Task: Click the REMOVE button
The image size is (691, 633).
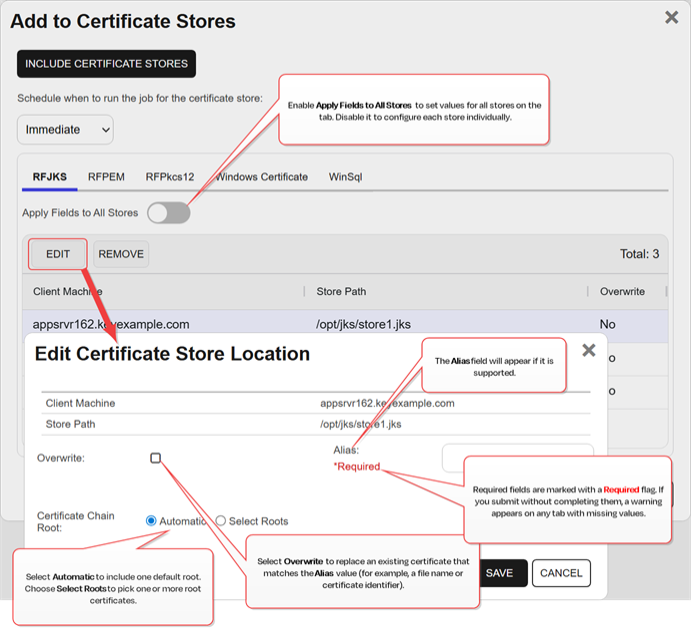Action: (x=121, y=254)
